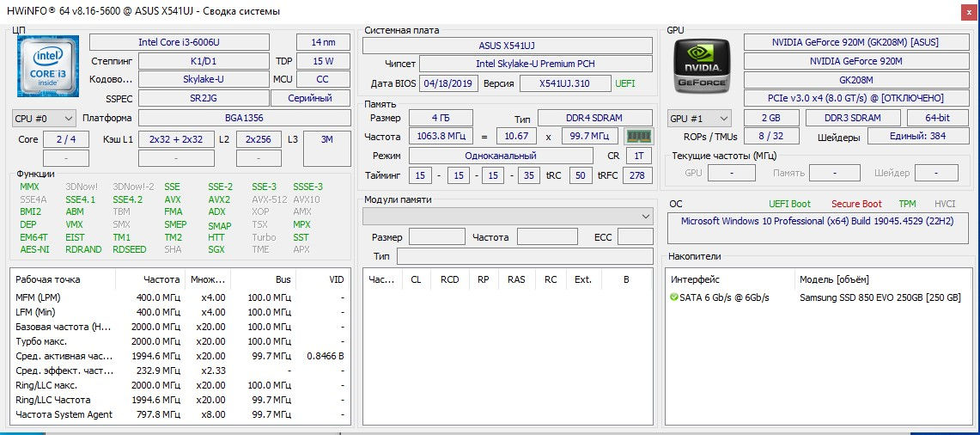Open the CPU #0 selector dropdown
Screen dimensions: 980x435
(x=44, y=118)
